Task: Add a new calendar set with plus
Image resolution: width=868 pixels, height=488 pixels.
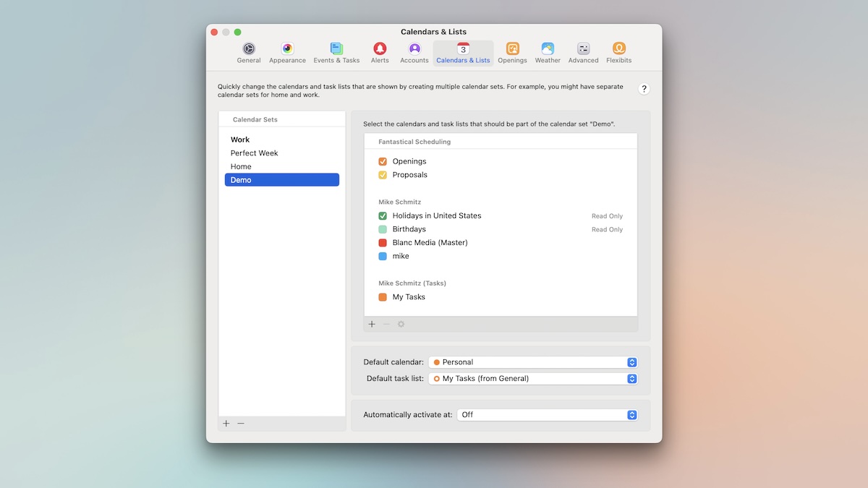Action: [226, 424]
